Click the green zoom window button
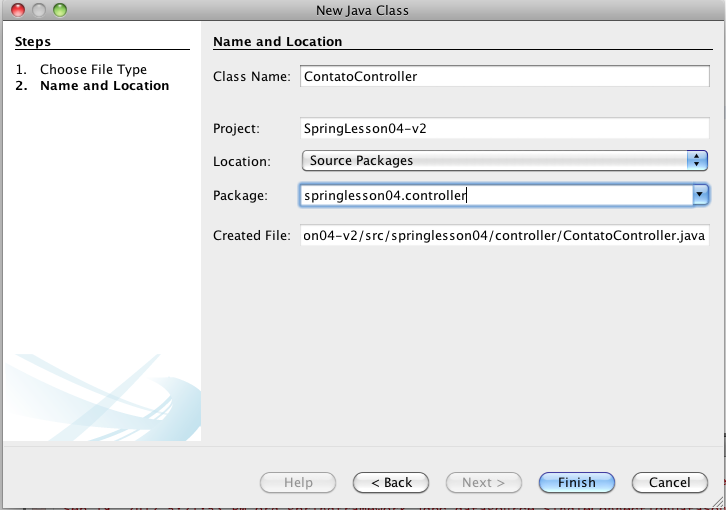Screen dimensions: 726x510 coord(60,10)
